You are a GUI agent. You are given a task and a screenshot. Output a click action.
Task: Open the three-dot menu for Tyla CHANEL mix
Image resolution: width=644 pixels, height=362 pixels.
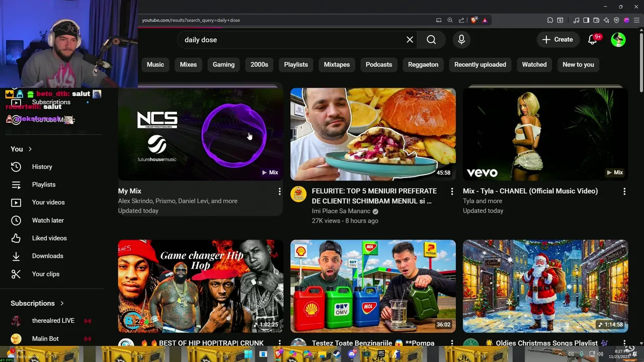tap(624, 192)
